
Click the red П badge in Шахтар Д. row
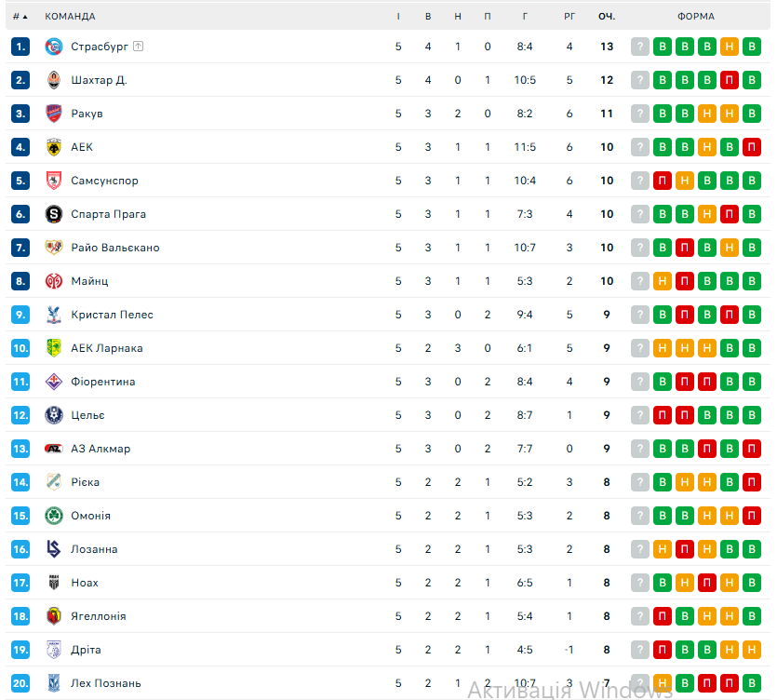(730, 80)
